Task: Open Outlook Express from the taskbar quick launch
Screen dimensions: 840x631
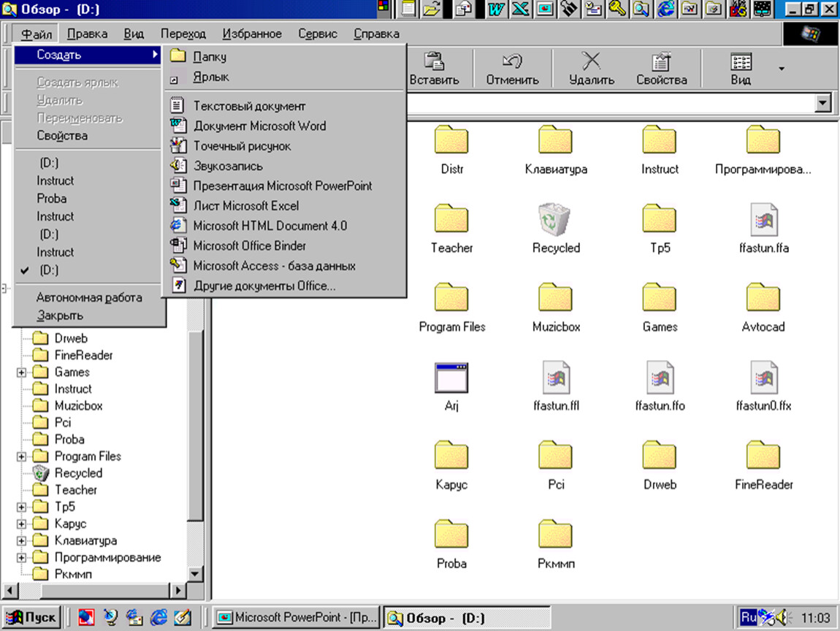Action: point(134,618)
